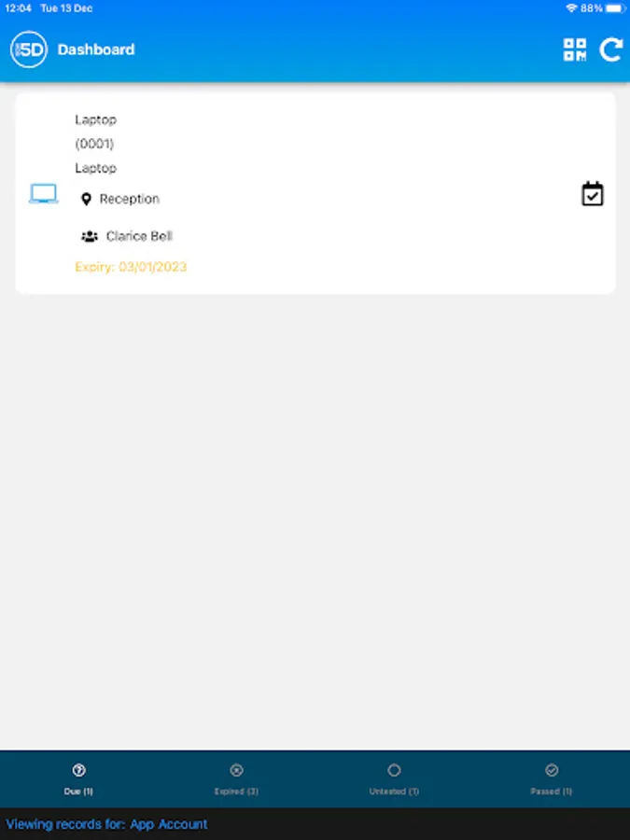Tap the Dashboard title
This screenshot has height=840, width=630.
coord(96,49)
